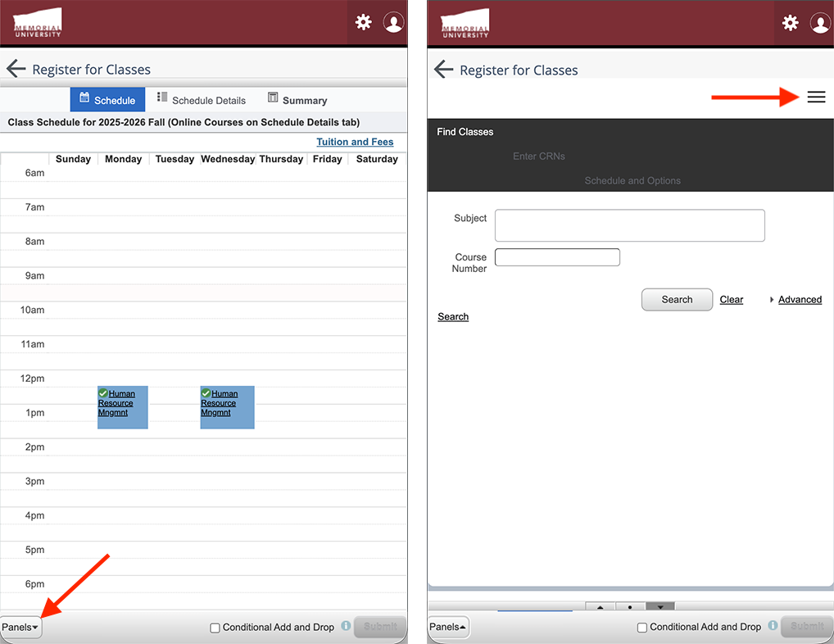
Task: Open the hamburger menu on Find Classes screen
Action: click(815, 97)
